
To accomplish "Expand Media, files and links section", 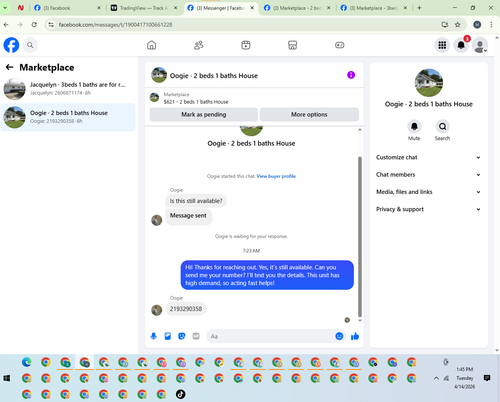I will tap(428, 192).
